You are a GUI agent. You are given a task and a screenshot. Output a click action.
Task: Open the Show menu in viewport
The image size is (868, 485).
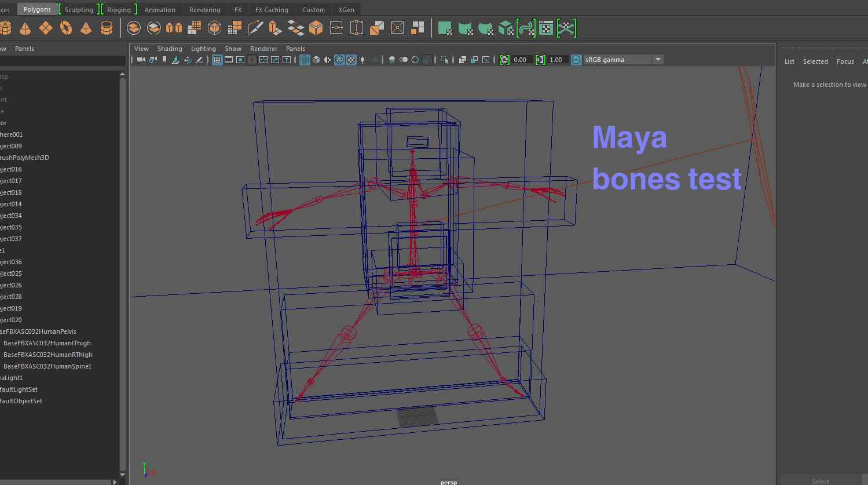[233, 49]
